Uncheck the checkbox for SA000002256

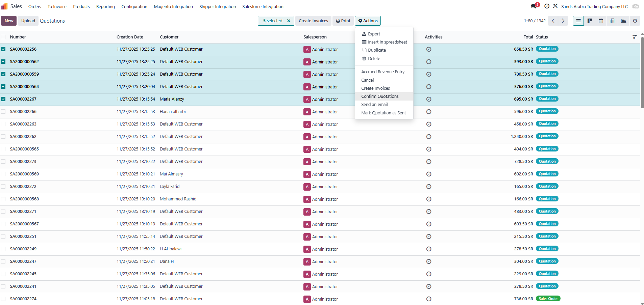(3, 49)
